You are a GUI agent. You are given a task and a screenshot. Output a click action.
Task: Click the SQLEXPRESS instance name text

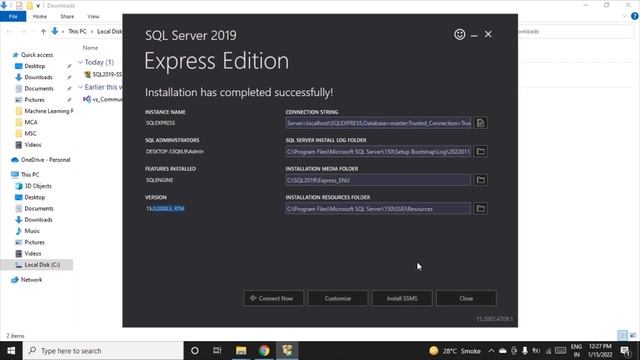point(160,123)
